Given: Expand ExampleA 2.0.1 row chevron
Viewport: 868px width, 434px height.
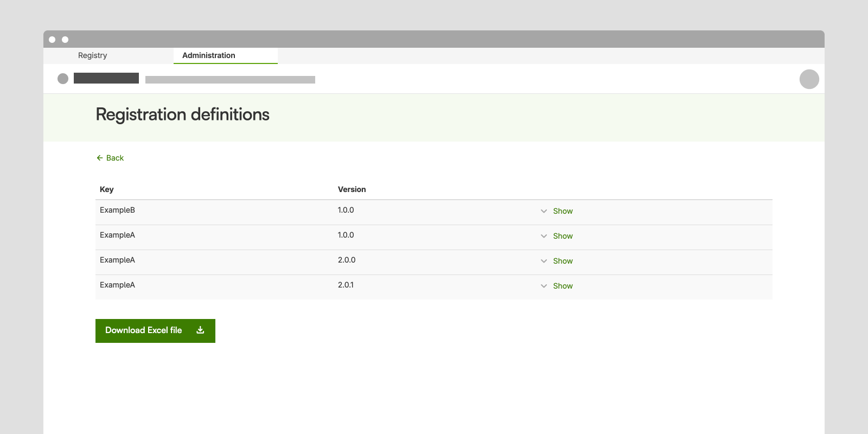Looking at the screenshot, I should click(x=544, y=286).
